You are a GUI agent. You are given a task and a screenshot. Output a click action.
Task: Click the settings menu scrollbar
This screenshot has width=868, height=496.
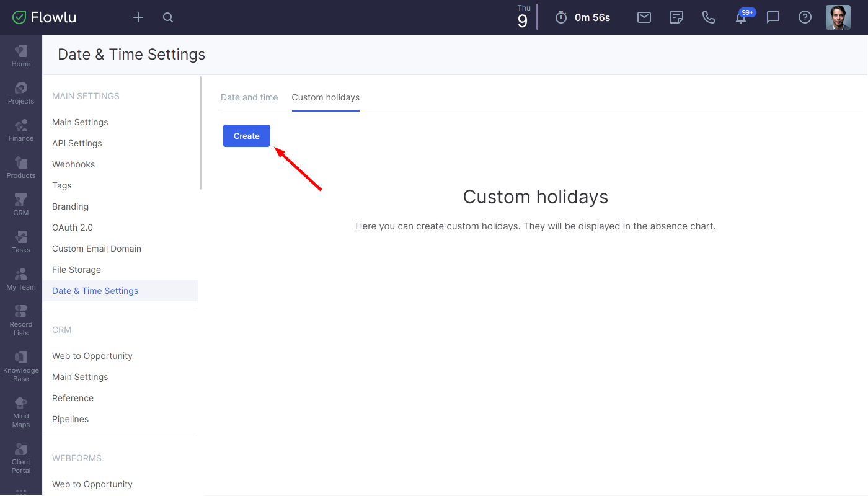click(x=201, y=133)
